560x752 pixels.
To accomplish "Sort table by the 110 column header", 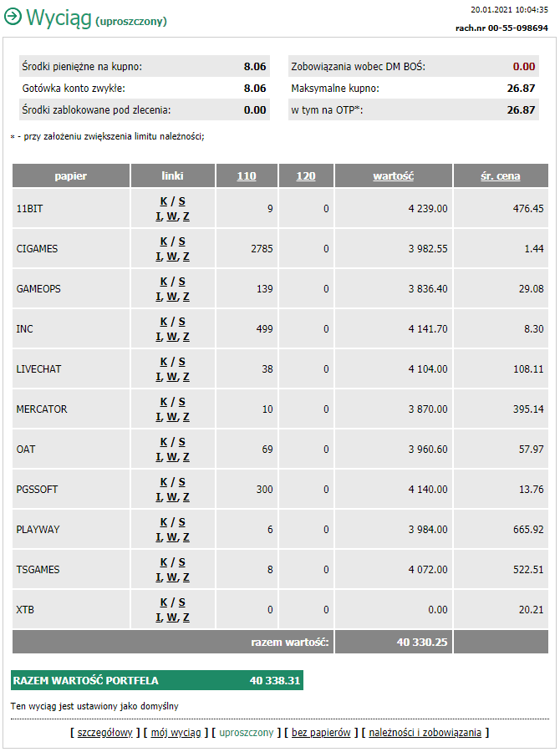I will click(247, 176).
